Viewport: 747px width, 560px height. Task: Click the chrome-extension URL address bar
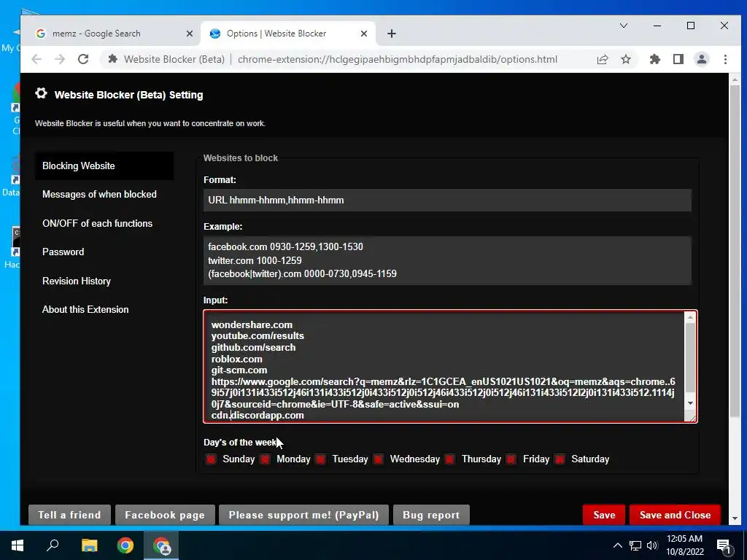click(398, 59)
